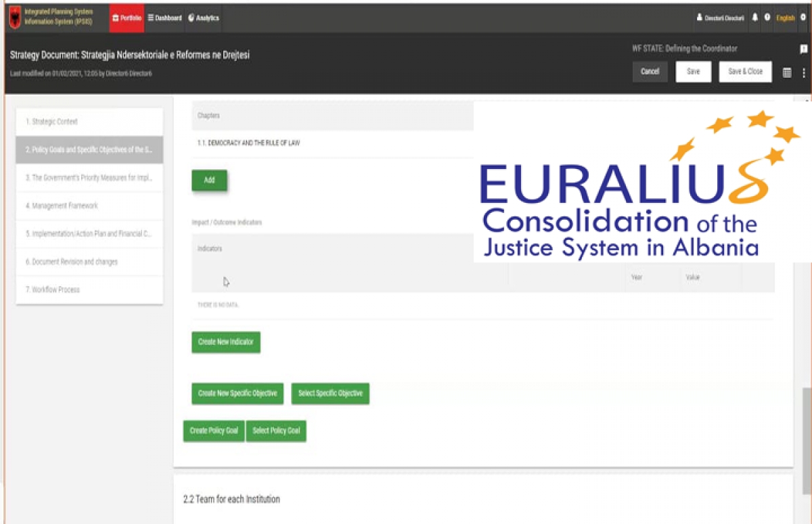
Task: Click Select Specific Objective button
Action: coord(330,394)
